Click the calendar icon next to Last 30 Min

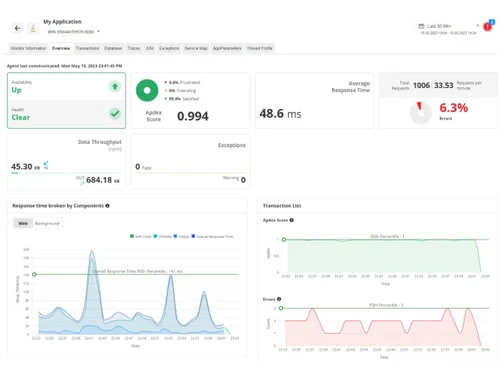[421, 26]
